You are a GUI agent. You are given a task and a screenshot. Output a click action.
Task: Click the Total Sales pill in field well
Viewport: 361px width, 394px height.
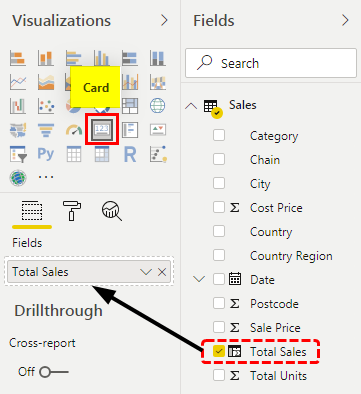point(89,272)
